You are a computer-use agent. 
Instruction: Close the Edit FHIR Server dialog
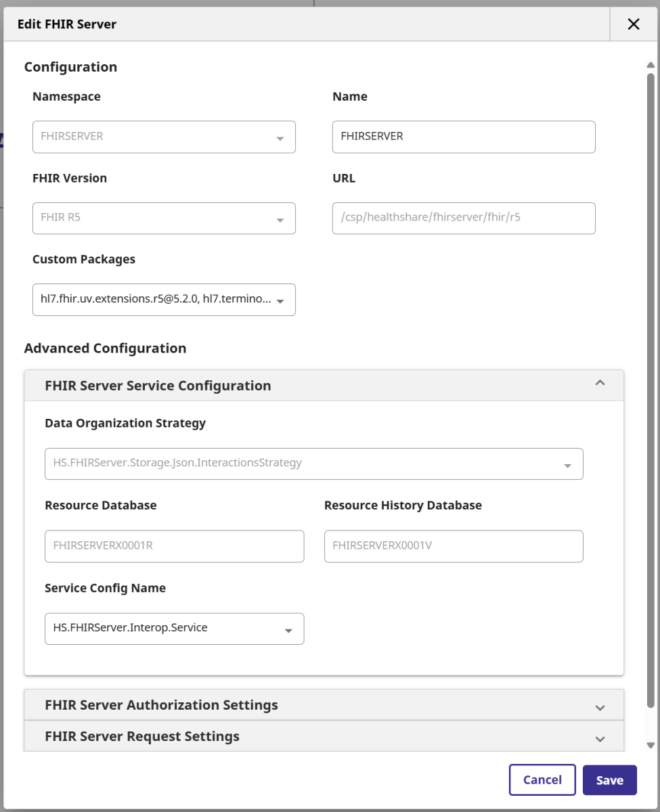(x=633, y=24)
